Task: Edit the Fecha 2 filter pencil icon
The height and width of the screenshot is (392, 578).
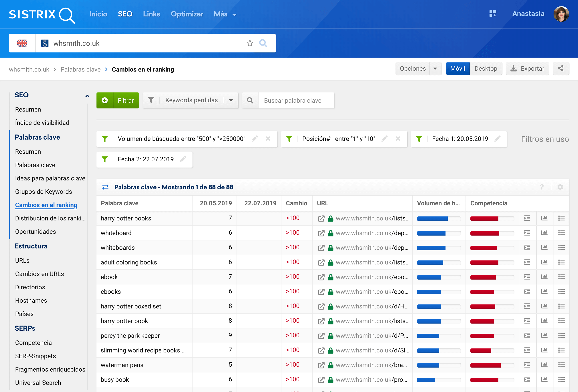Action: pos(184,159)
